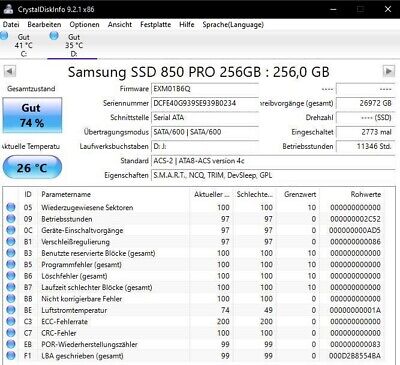Open the Datei menu
This screenshot has width=400, height=365.
click(x=11, y=25)
